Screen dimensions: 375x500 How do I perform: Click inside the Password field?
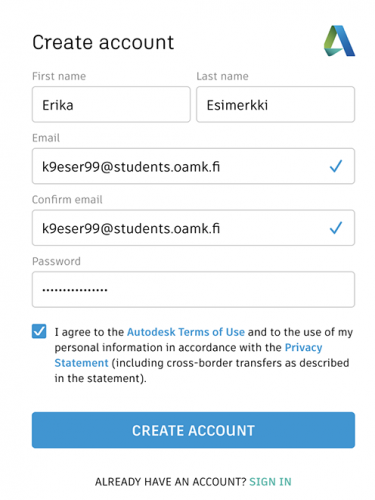[x=193, y=289]
